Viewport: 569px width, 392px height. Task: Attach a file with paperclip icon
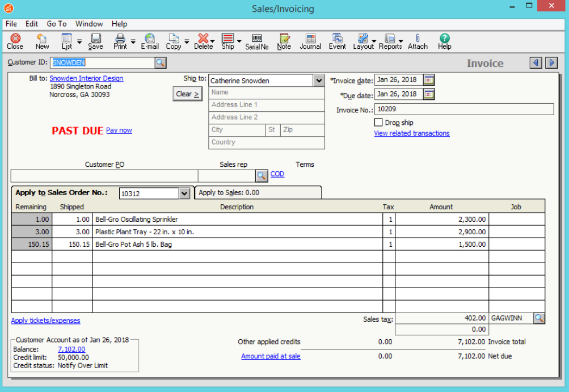[x=418, y=41]
